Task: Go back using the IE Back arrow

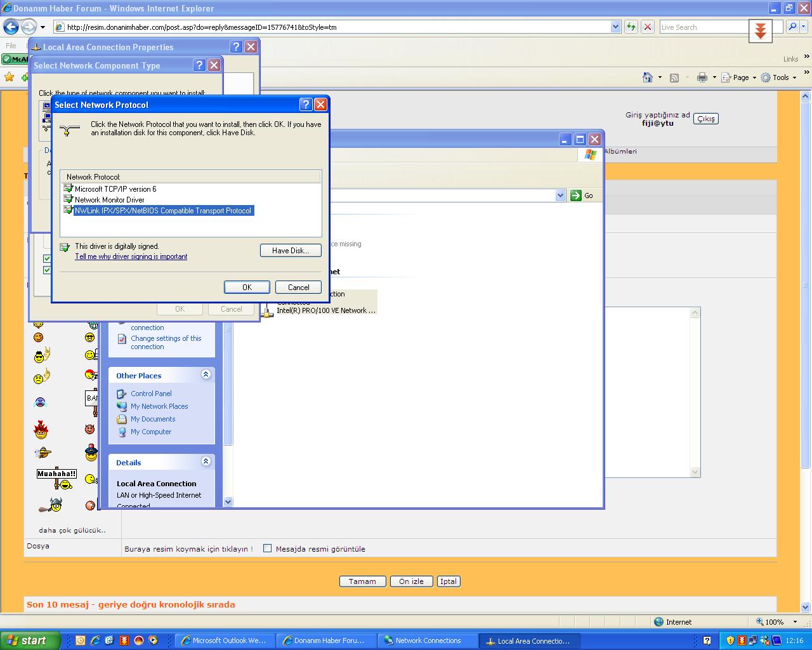Action: click(11, 27)
